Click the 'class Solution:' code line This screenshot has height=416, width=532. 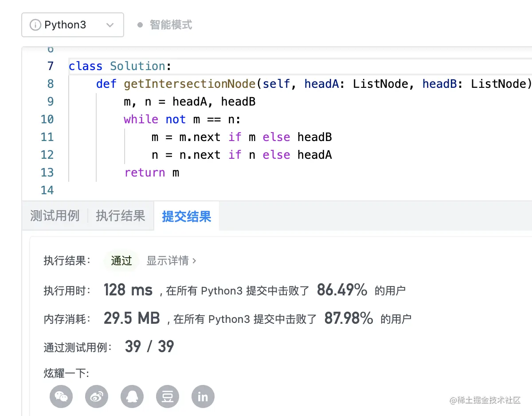[x=120, y=66]
